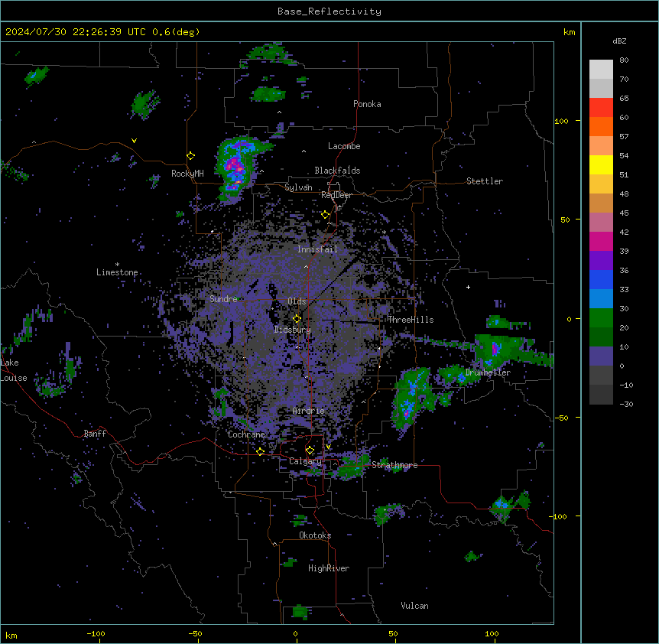Select the yellow diamond marker under Cochrane
This screenshot has width=659, height=644.
coord(260,451)
